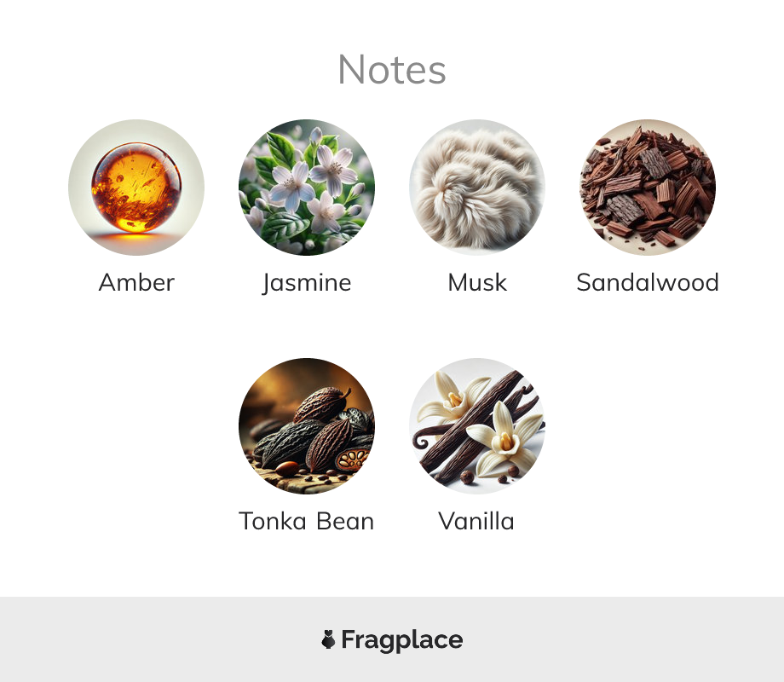Select the Jasmine flowers image
This screenshot has height=682, width=784.
[307, 188]
